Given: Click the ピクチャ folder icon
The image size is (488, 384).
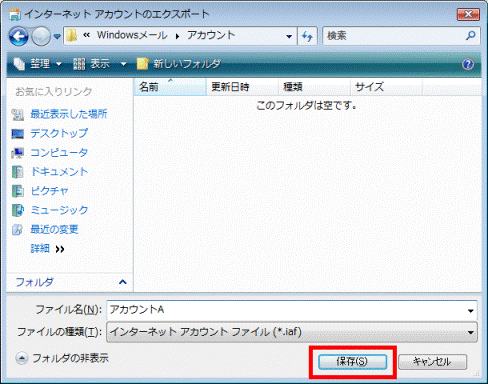Looking at the screenshot, I should [18, 191].
